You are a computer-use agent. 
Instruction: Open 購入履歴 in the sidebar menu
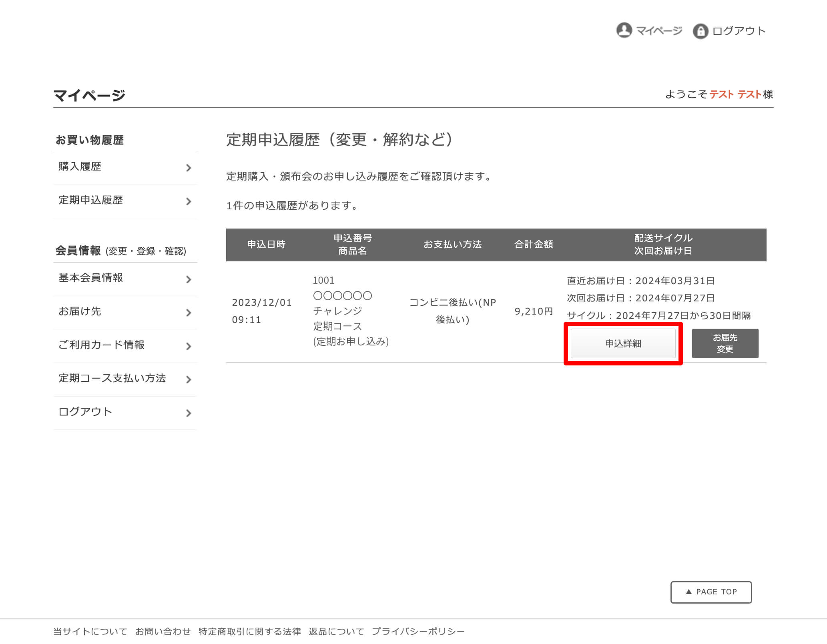click(80, 167)
